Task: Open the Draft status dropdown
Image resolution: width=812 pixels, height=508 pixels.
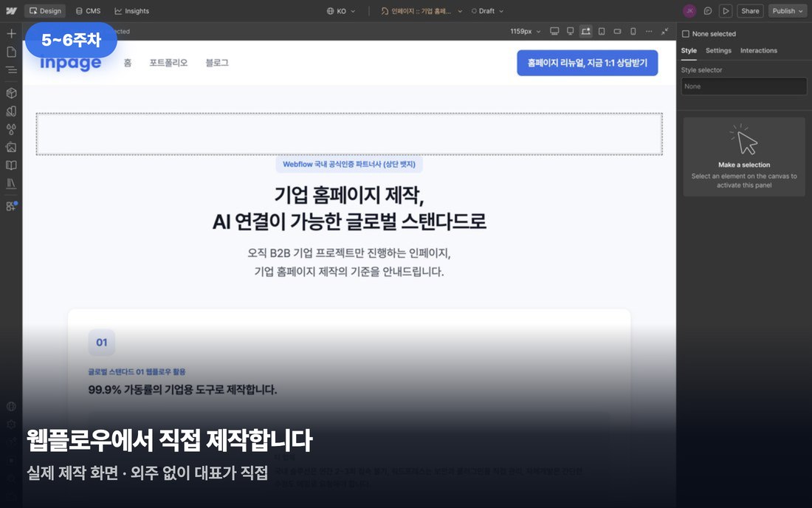Action: 486,11
